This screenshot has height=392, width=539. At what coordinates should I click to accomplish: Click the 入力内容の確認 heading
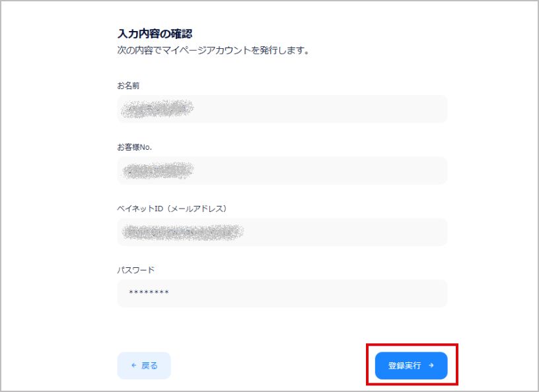[x=155, y=34]
